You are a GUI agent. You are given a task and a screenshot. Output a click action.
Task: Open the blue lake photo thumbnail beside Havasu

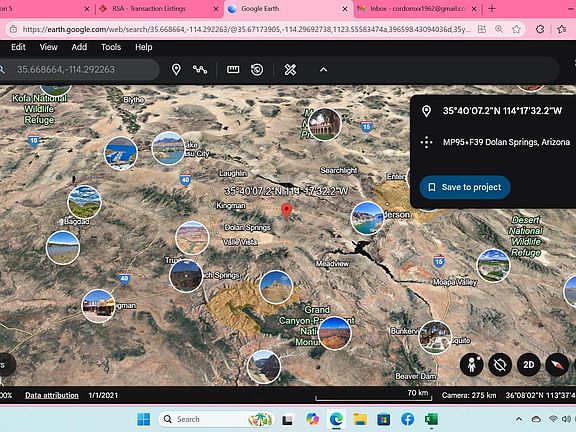[x=120, y=153]
